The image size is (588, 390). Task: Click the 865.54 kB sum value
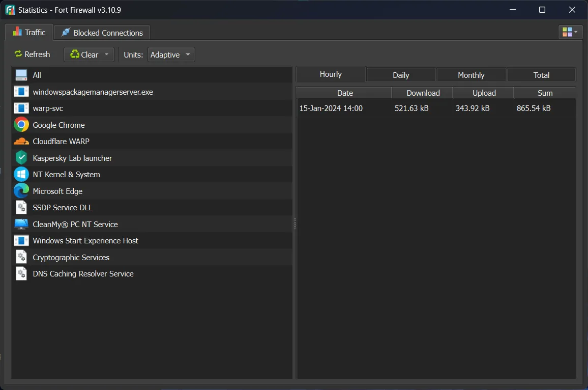click(534, 108)
